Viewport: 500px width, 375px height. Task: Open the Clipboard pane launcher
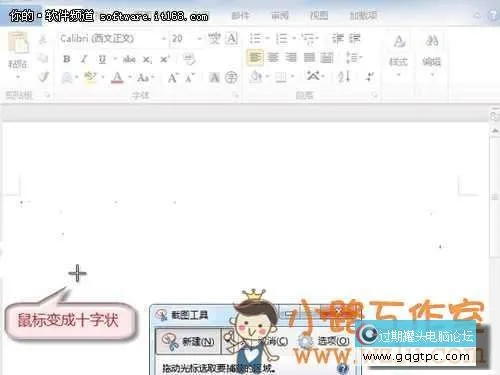[x=48, y=96]
